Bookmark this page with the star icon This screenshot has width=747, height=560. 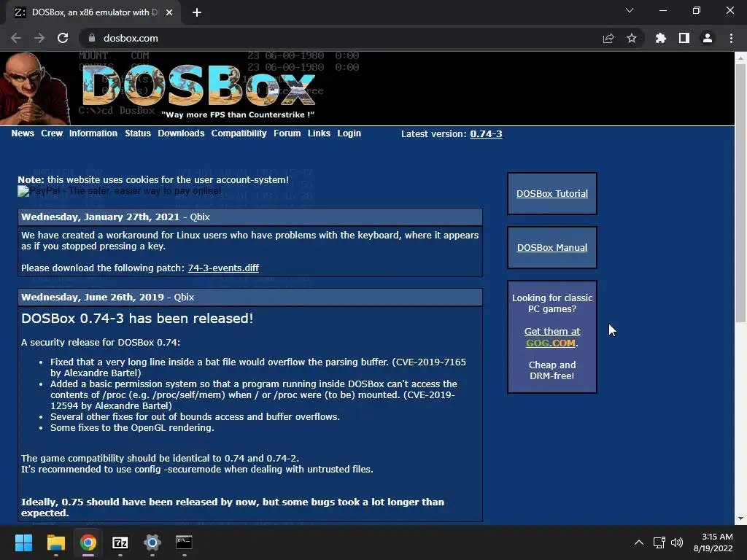point(632,38)
